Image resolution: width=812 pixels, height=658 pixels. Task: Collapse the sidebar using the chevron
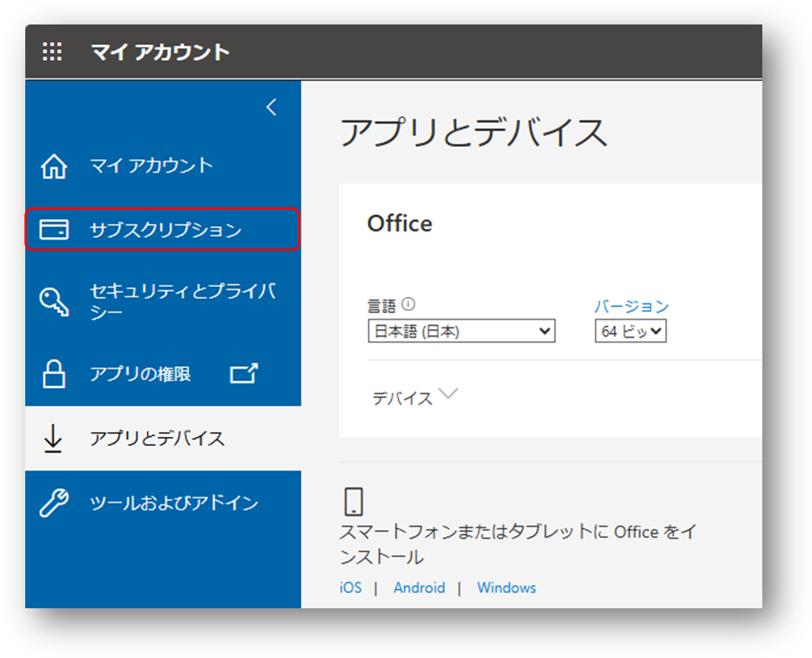point(271,107)
